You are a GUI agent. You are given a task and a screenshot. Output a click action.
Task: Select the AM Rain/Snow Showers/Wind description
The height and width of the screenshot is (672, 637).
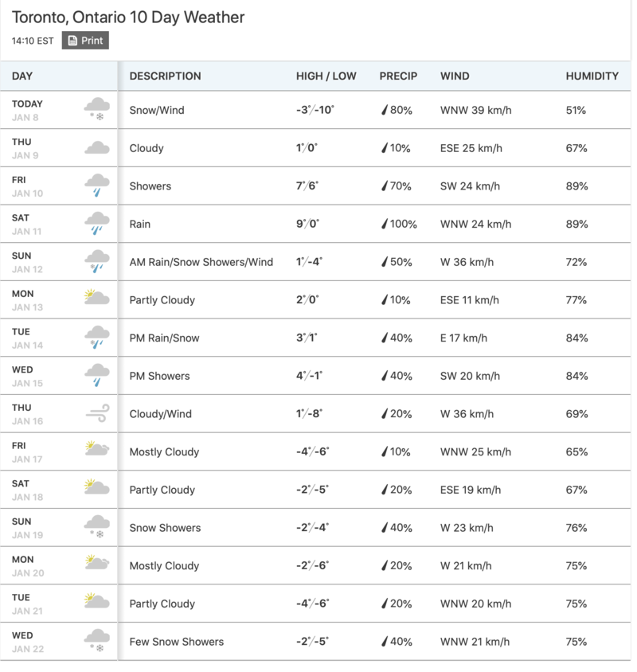point(201,262)
